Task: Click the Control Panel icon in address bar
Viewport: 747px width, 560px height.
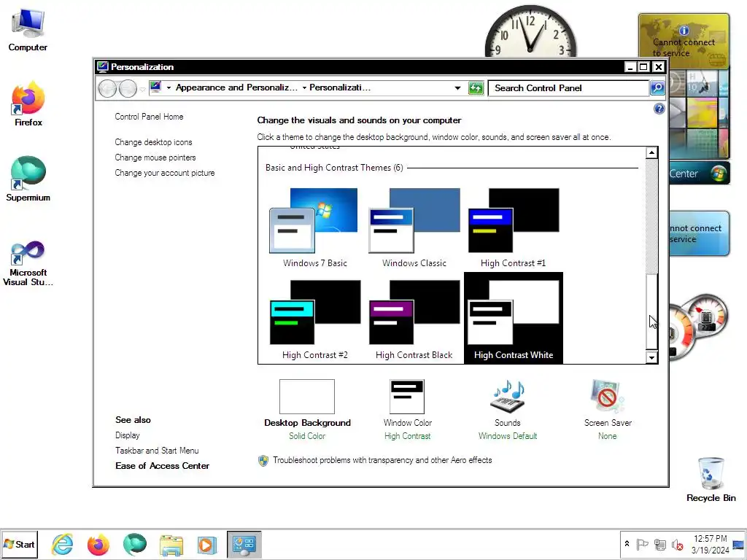Action: click(155, 87)
